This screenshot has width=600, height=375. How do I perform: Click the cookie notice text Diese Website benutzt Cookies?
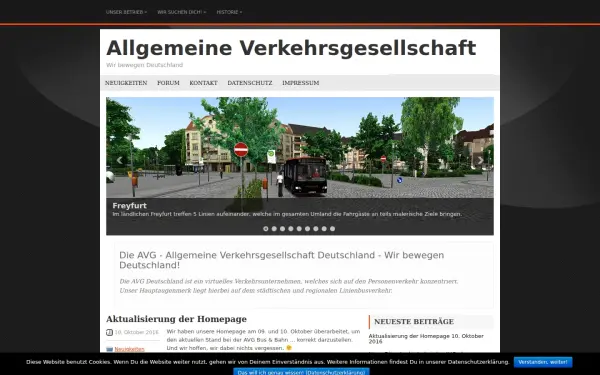pyautogui.click(x=268, y=362)
